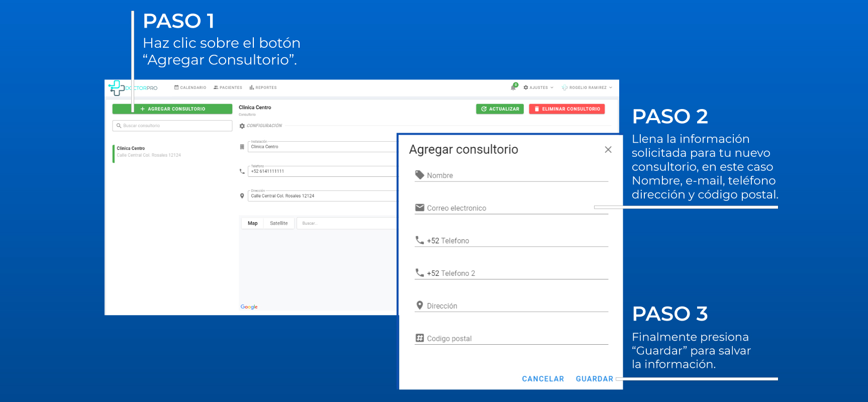
Task: Open the notifications bell
Action: click(513, 87)
